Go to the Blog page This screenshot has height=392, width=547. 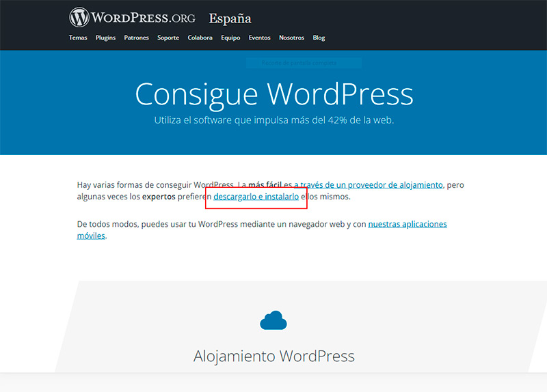point(319,38)
